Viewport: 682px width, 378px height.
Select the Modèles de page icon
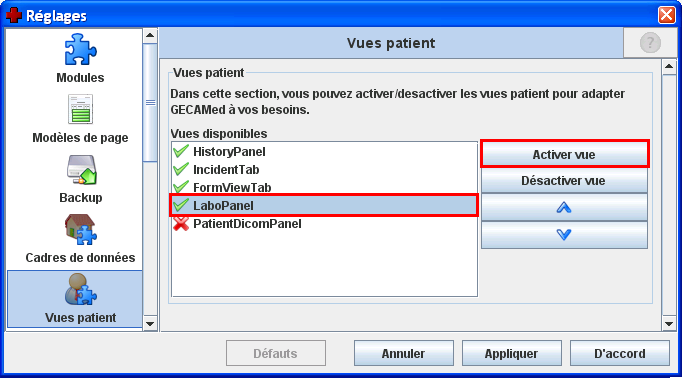[80, 109]
